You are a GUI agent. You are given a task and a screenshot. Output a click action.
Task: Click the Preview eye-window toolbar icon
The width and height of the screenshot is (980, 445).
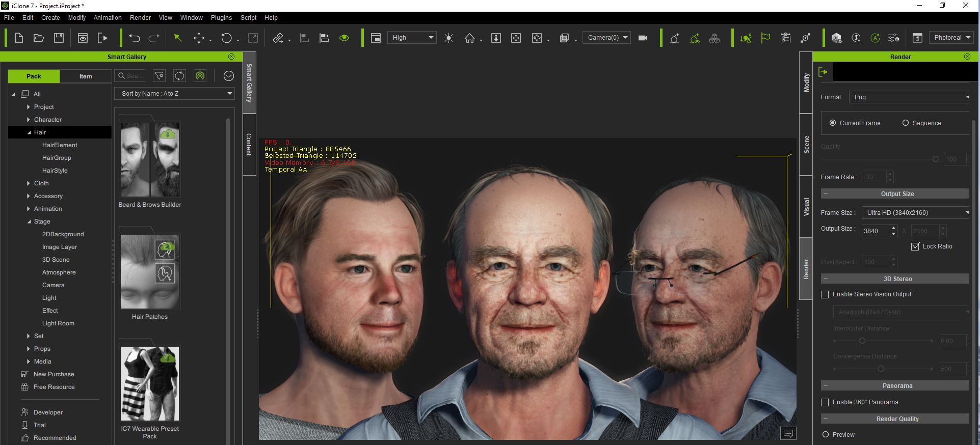click(x=83, y=38)
